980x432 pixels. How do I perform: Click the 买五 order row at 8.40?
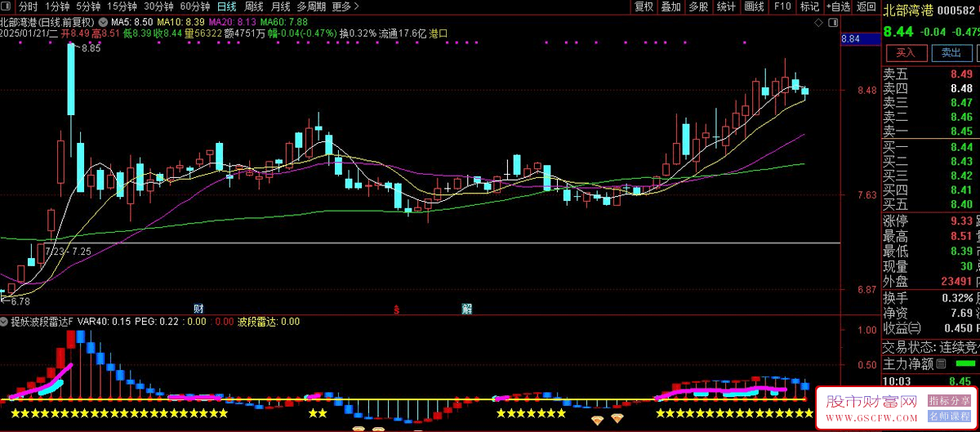[930, 204]
